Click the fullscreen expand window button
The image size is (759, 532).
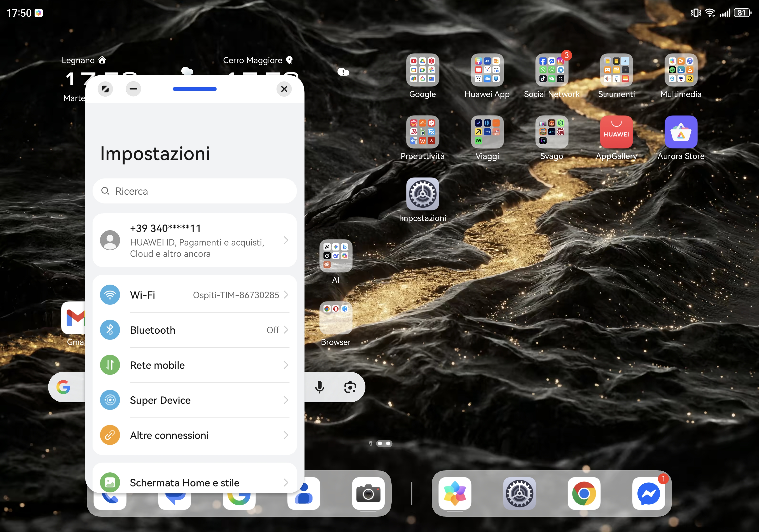[105, 89]
